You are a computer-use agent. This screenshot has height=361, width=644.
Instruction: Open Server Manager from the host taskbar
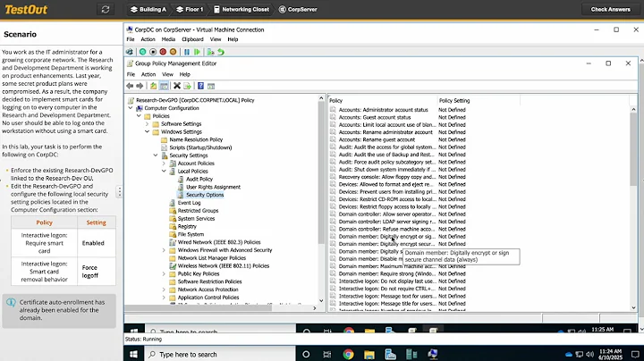[x=390, y=354]
